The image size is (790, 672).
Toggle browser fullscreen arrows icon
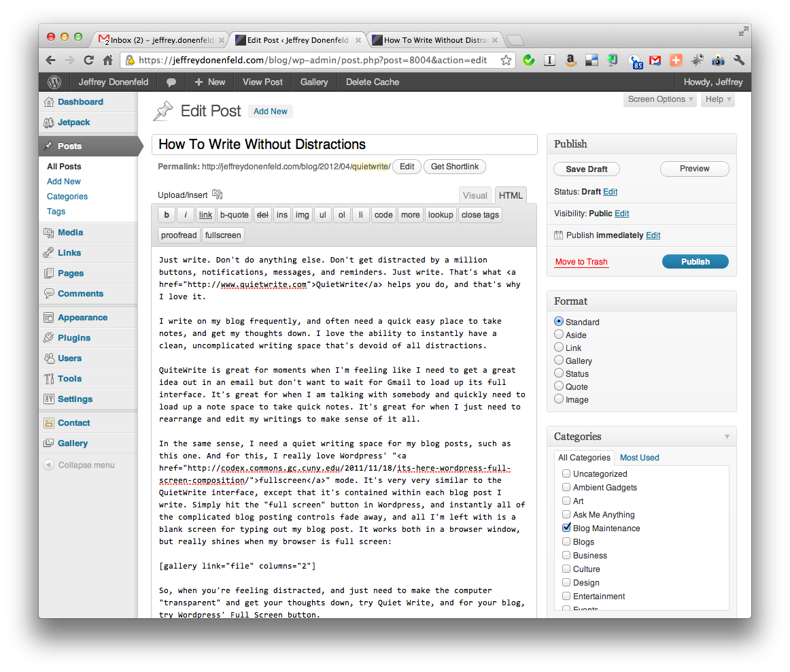pos(743,32)
